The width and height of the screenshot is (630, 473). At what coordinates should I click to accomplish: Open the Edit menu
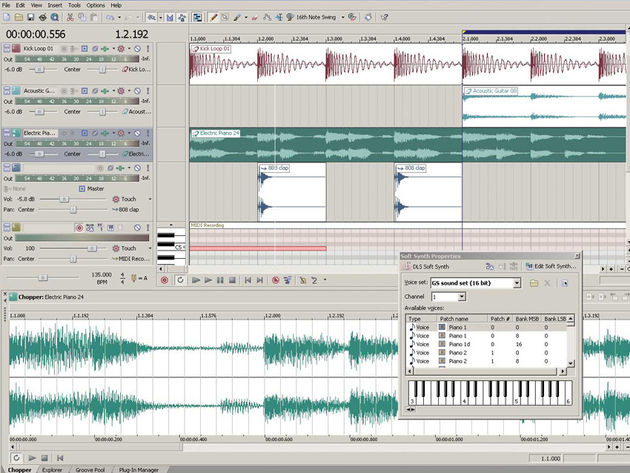point(20,5)
